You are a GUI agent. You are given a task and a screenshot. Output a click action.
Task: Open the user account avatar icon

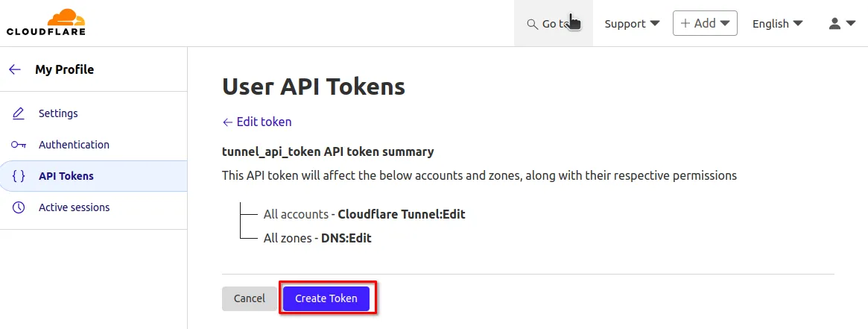pos(835,23)
